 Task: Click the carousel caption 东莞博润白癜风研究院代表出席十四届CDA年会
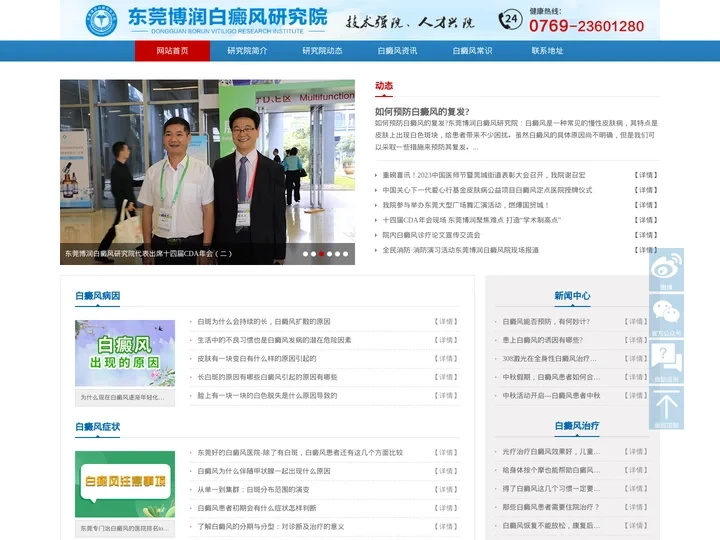tap(148, 253)
